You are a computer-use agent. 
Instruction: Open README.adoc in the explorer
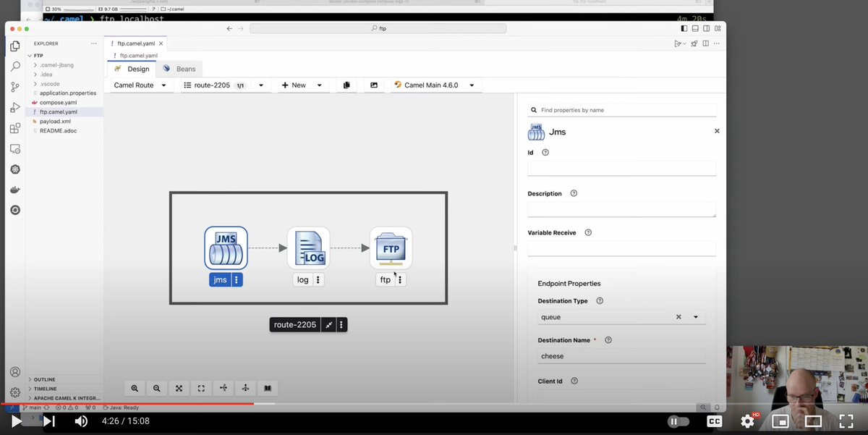(58, 131)
